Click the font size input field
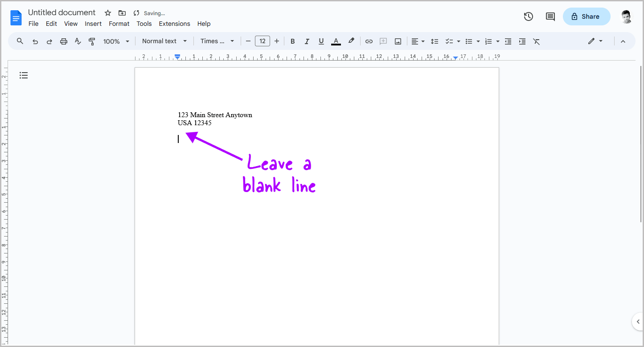This screenshot has width=644, height=347. click(x=262, y=41)
